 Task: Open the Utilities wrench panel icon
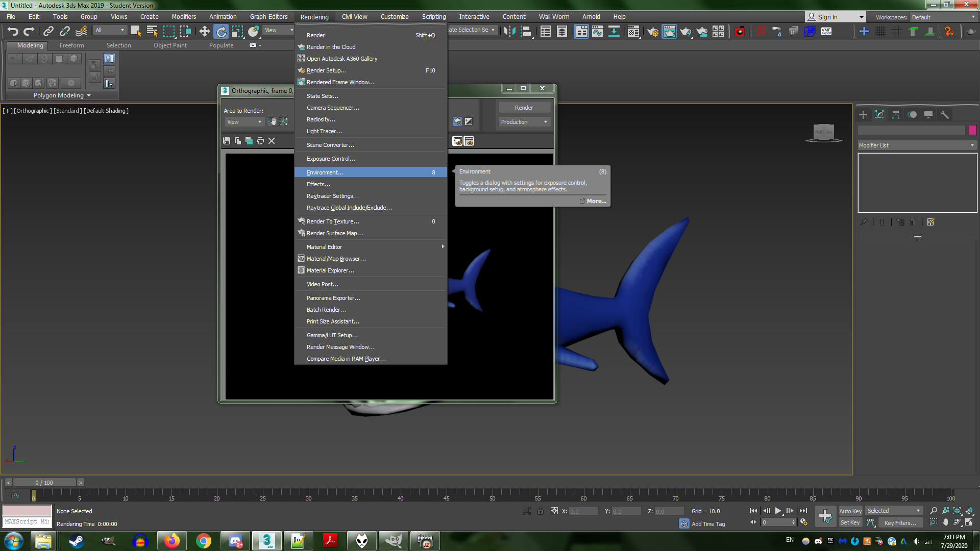[x=945, y=115]
